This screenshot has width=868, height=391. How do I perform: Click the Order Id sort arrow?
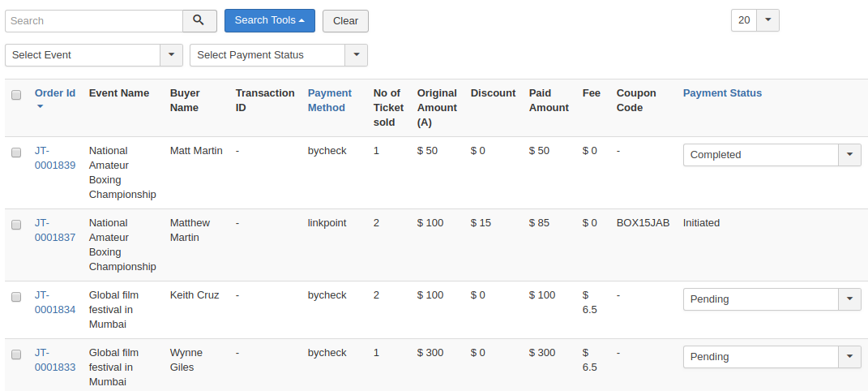(x=41, y=106)
